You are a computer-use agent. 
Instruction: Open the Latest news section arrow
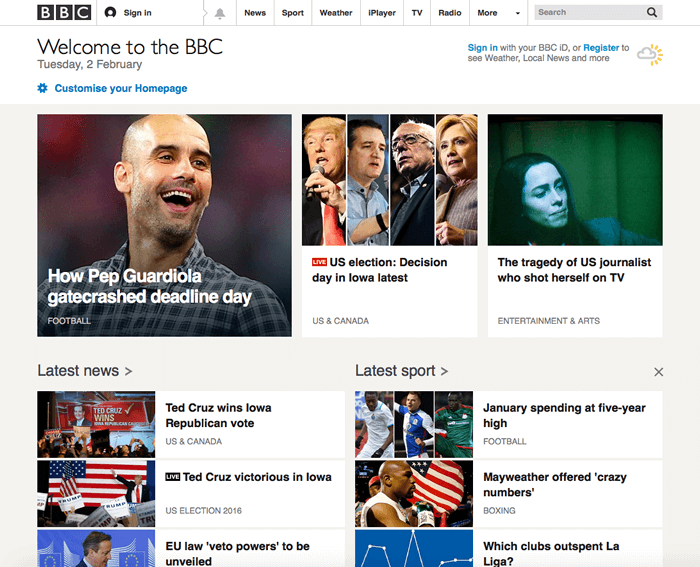[128, 371]
